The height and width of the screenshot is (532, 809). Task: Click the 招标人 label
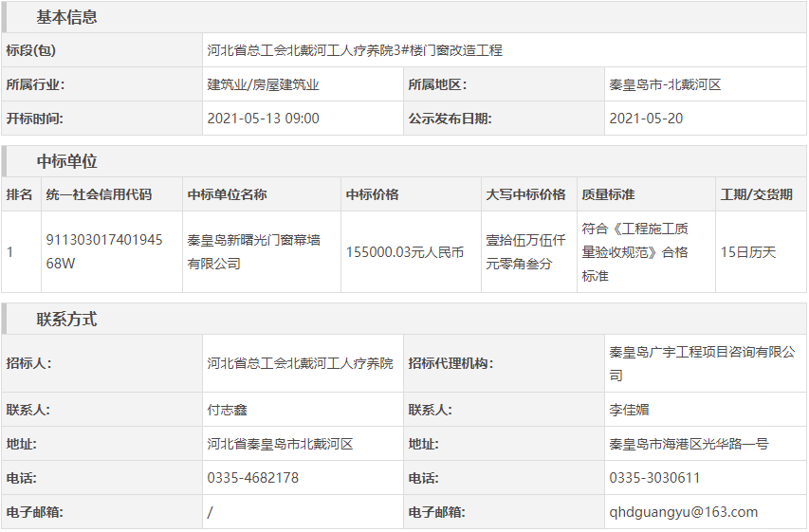coord(28,363)
